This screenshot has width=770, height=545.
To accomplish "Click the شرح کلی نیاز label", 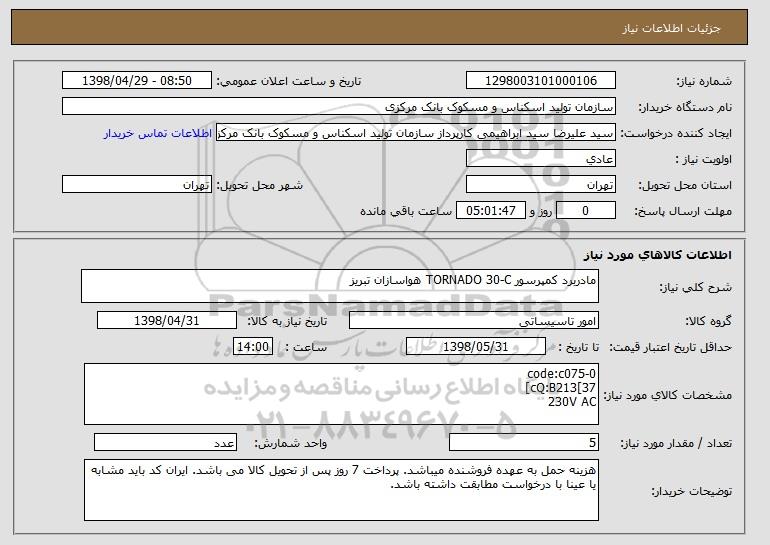I will tap(695, 288).
